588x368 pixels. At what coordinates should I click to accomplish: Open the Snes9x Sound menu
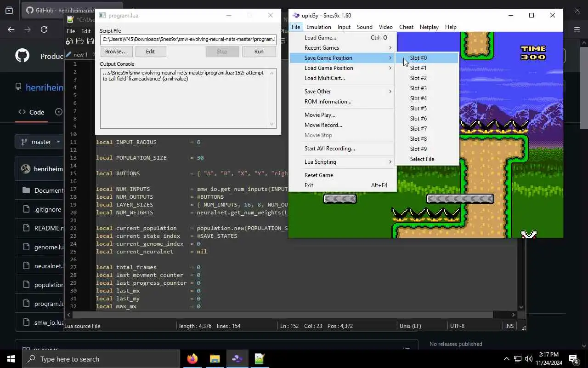click(364, 27)
